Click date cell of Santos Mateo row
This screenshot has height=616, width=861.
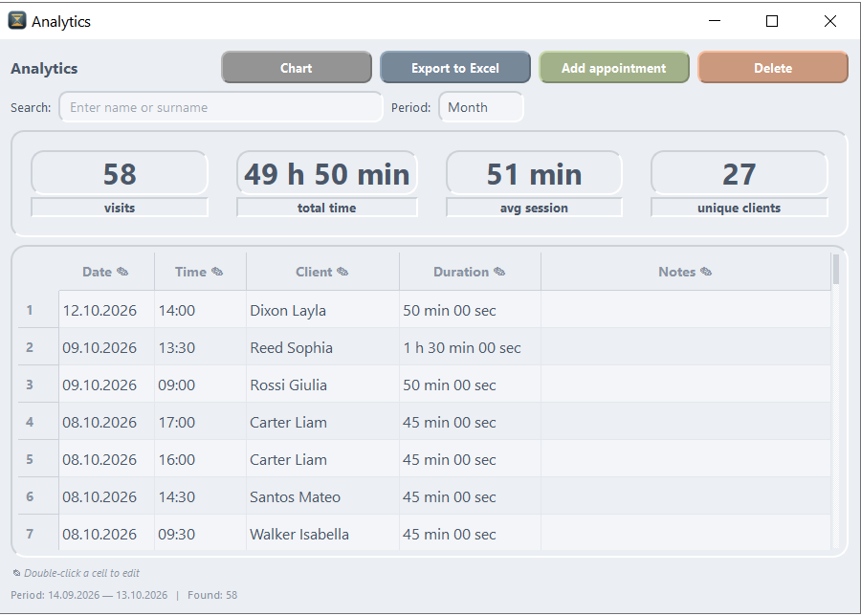pyautogui.click(x=106, y=496)
